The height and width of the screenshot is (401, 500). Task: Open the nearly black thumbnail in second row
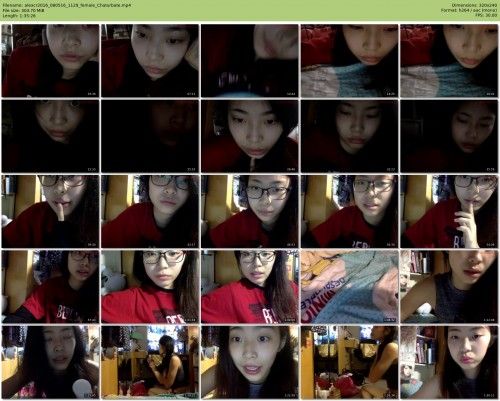150,136
